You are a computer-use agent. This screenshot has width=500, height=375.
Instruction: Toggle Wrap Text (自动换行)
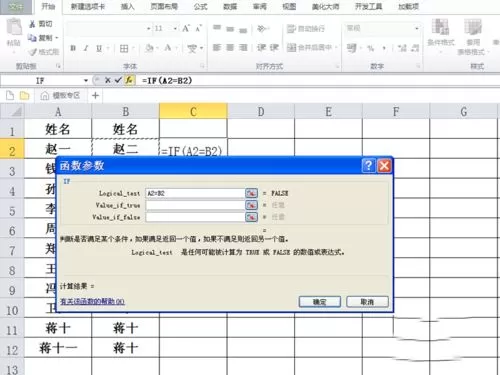[305, 29]
